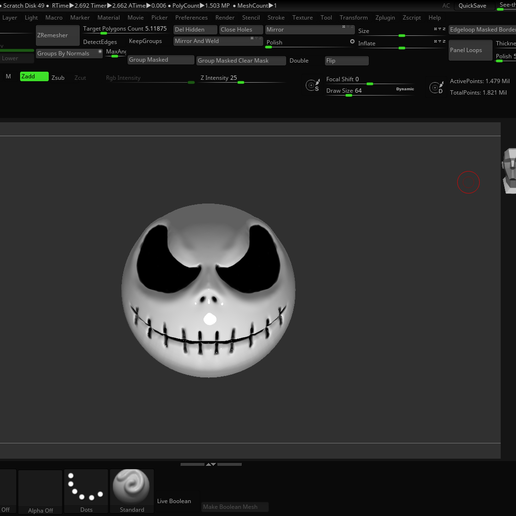Toggle the Mirror axis X Y Z indicators
The image size is (516, 516).
347,27
